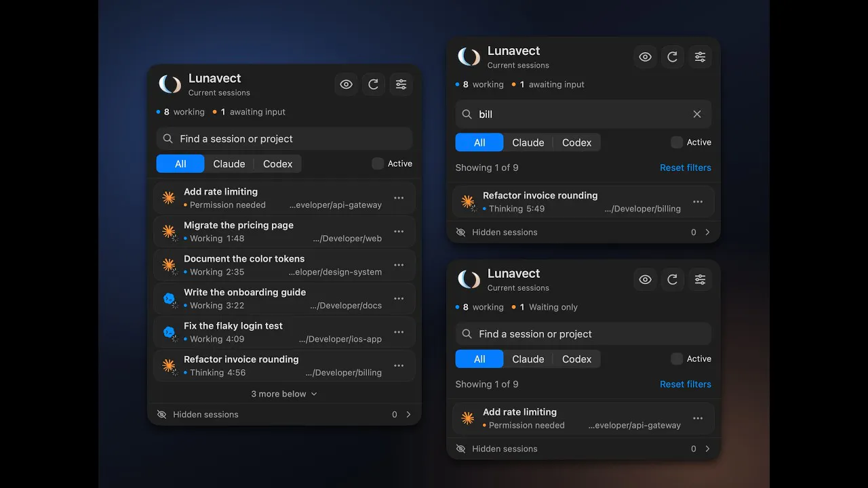Select Codex tab in the 'bill' search panel
The height and width of the screenshot is (488, 868).
pos(577,142)
